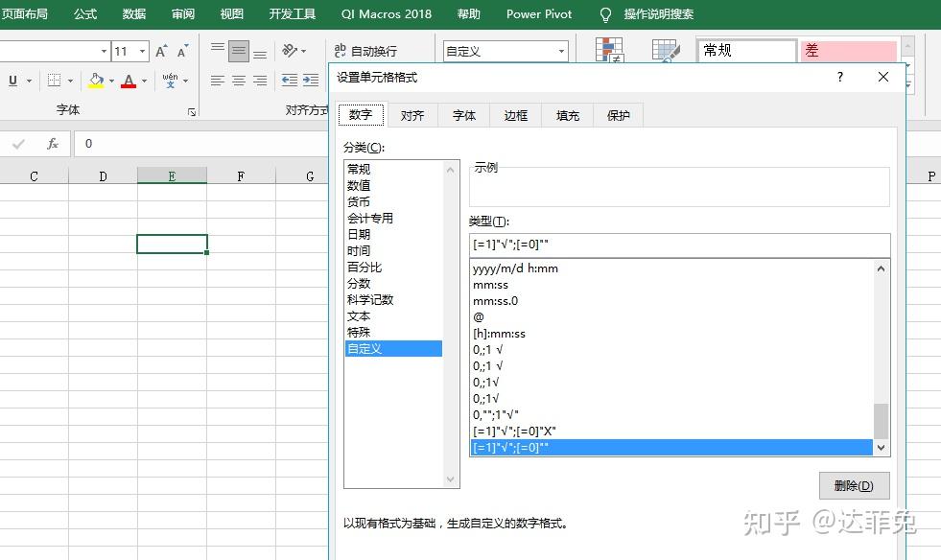Open the 页面布局 ribbon tab
Image resolution: width=941 pixels, height=560 pixels.
(x=24, y=13)
